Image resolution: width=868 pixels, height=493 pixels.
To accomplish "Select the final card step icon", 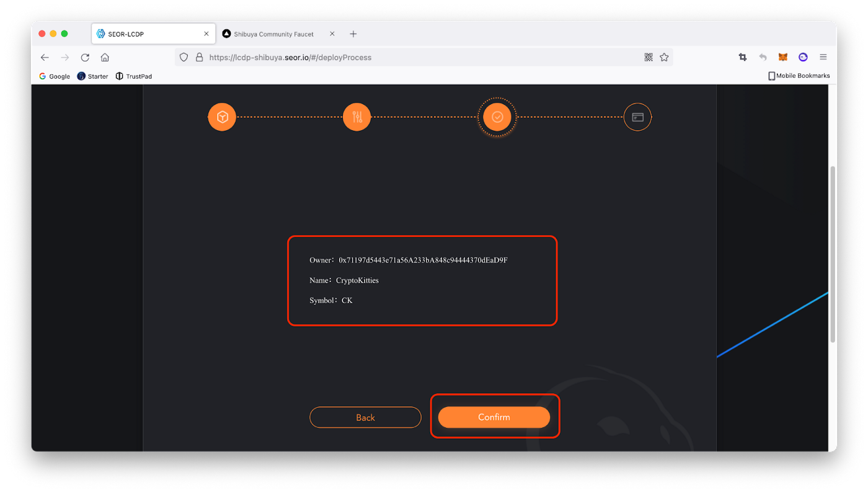I will click(x=637, y=117).
